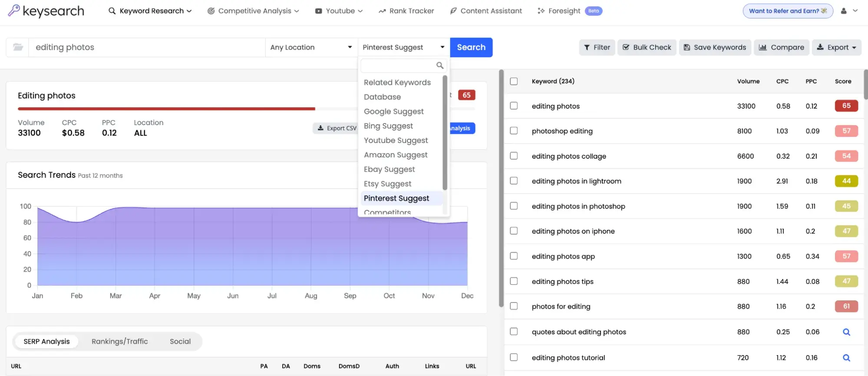Open the Any Location dropdown
The height and width of the screenshot is (376, 868).
pyautogui.click(x=311, y=47)
